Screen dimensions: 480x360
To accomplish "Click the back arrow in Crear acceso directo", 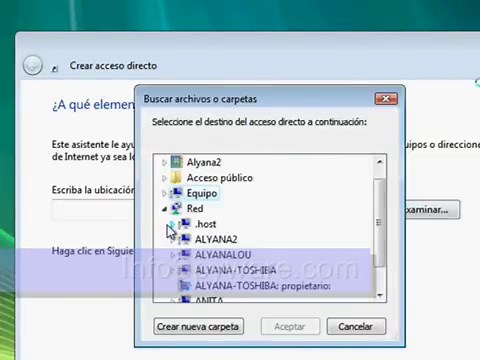I will coord(33,65).
